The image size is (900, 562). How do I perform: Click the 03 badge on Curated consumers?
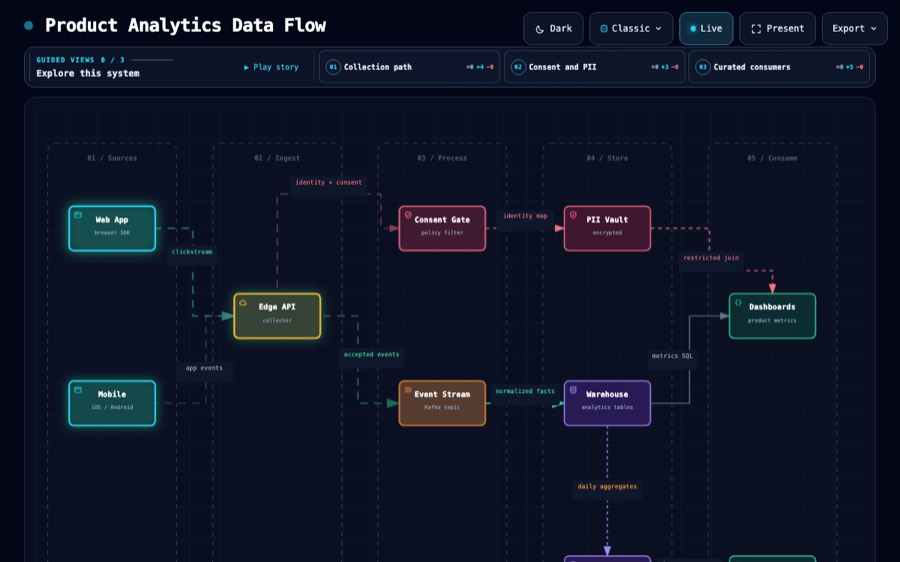click(x=703, y=67)
